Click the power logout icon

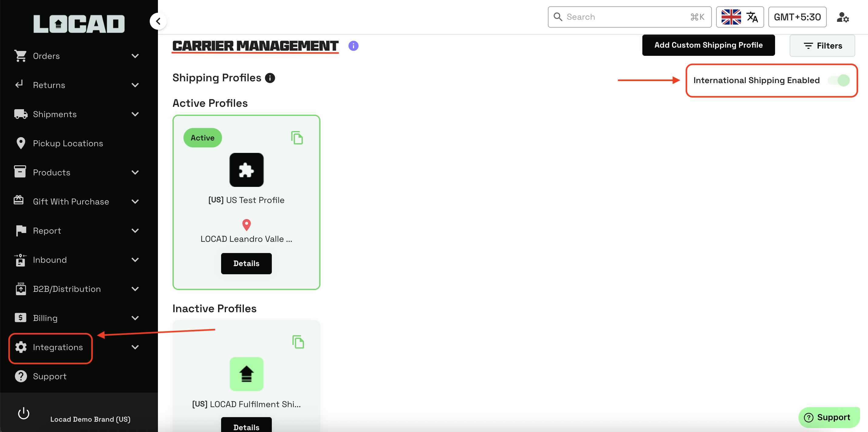(24, 413)
